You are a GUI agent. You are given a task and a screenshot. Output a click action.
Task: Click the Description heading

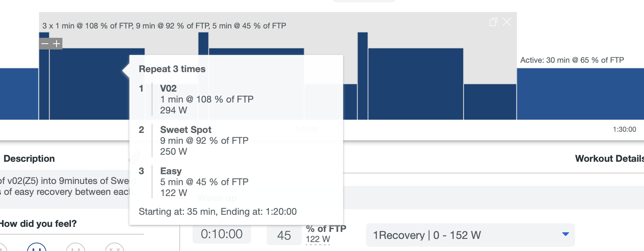[x=29, y=159]
